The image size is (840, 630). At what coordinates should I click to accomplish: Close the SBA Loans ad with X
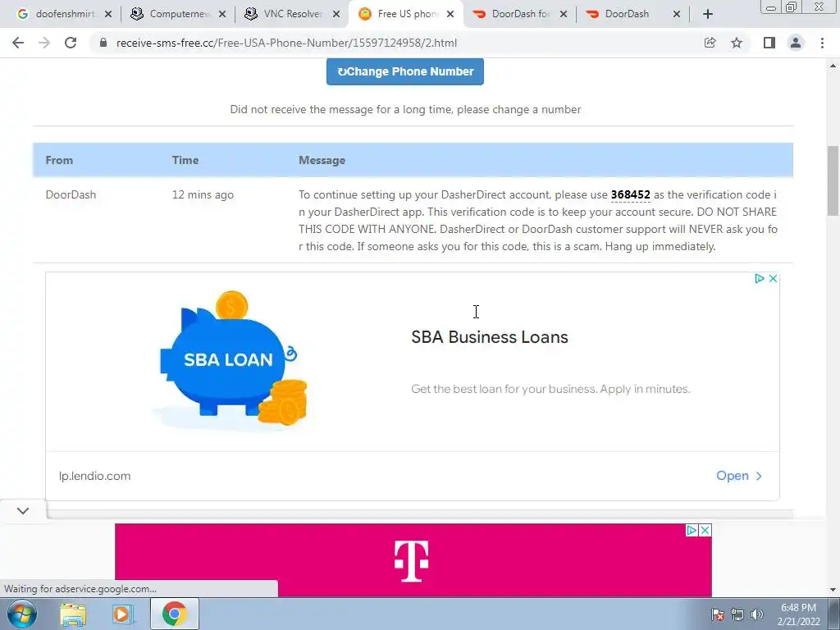click(x=773, y=279)
